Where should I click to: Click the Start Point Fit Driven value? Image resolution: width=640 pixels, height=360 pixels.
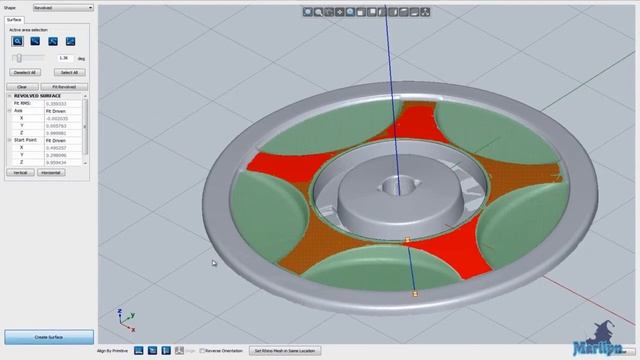click(63, 140)
